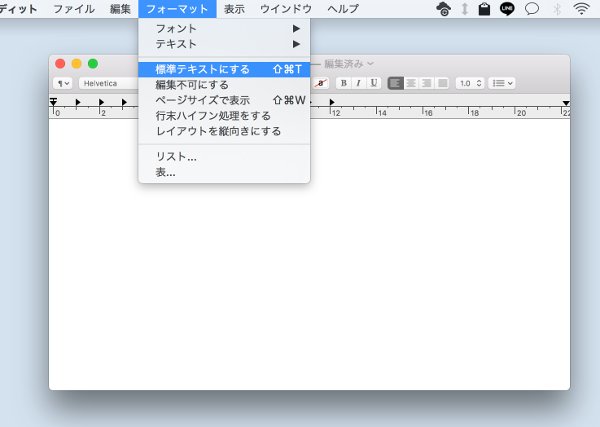This screenshot has height=427, width=600.
Task: Click the up-down arrow menu bar icon
Action: [465, 9]
